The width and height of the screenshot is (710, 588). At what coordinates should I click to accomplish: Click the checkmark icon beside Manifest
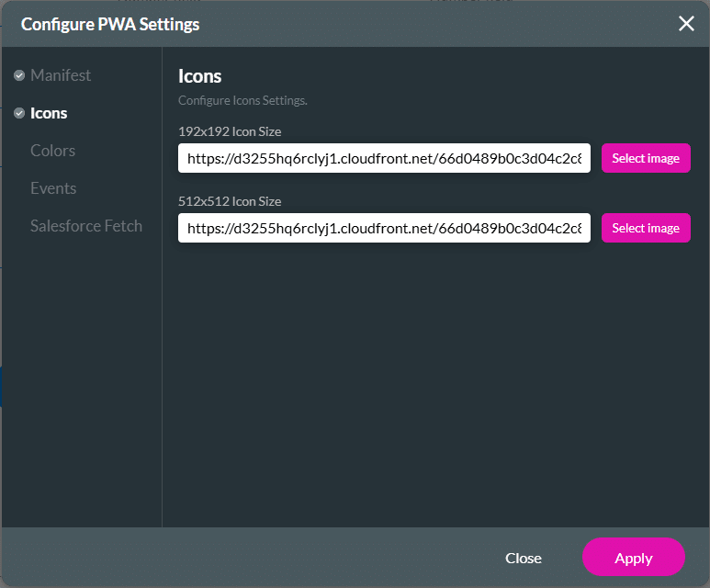coord(19,75)
